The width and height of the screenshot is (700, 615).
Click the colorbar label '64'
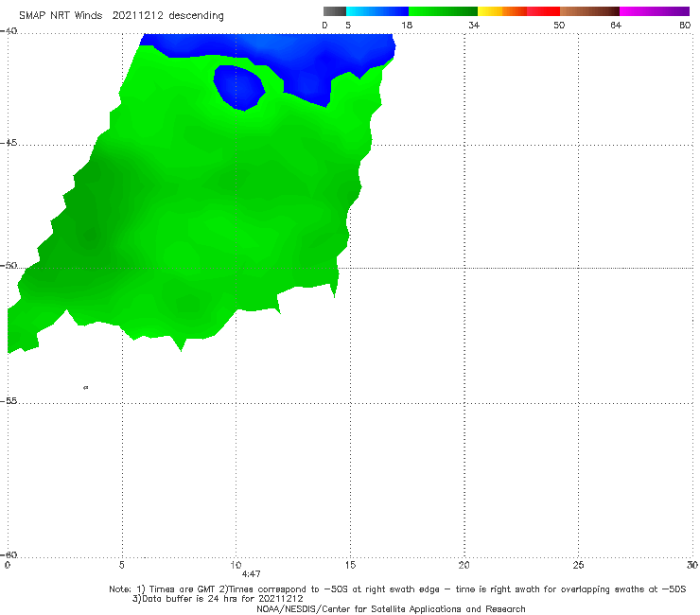point(616,25)
